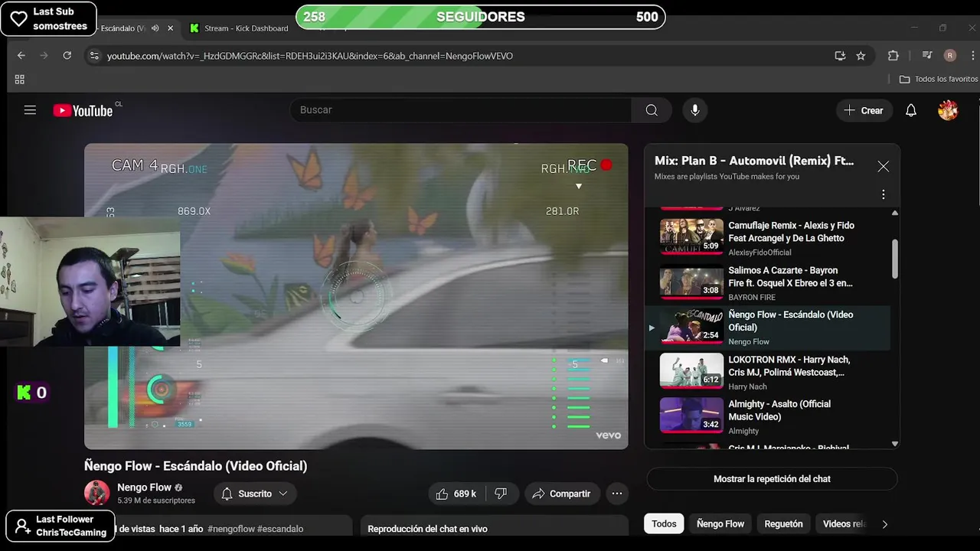Open AlexisyFidoOfficial channel name in playlist

click(x=759, y=253)
